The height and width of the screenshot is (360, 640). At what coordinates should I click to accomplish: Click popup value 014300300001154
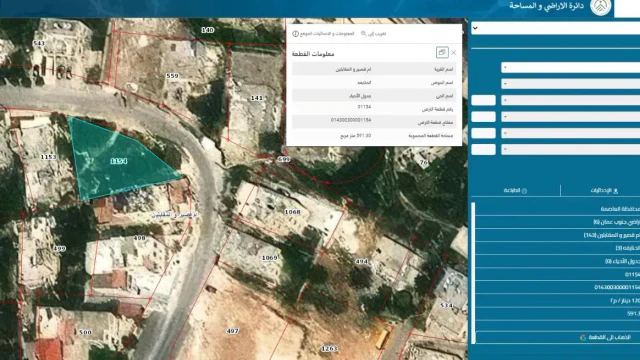pos(351,120)
